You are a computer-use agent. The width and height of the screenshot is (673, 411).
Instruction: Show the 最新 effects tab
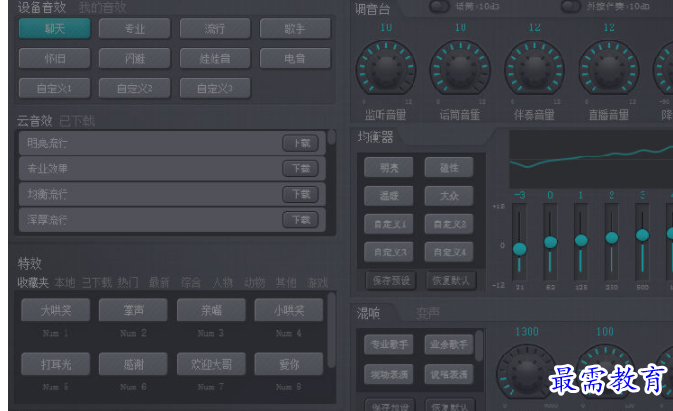pos(159,282)
